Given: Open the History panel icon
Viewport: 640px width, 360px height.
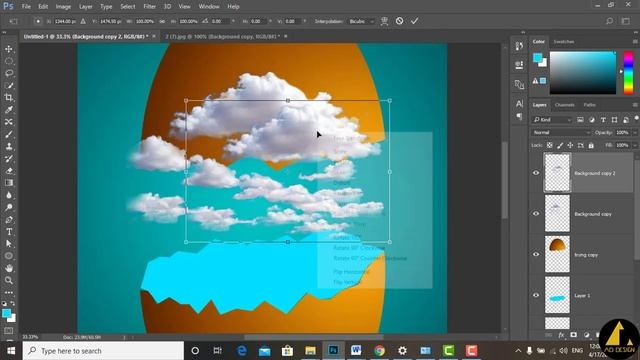Looking at the screenshot, I should (519, 46).
